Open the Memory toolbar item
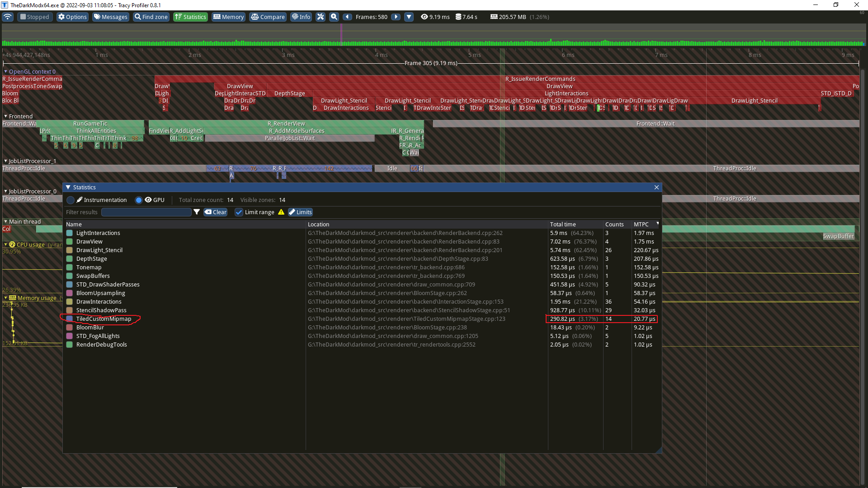Image resolution: width=868 pixels, height=488 pixels. click(x=228, y=17)
